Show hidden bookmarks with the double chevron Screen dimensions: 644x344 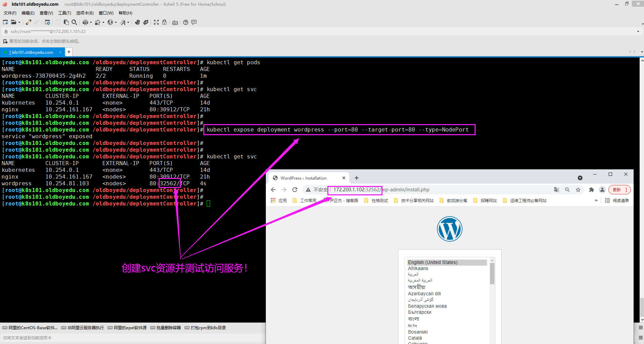(x=596, y=200)
